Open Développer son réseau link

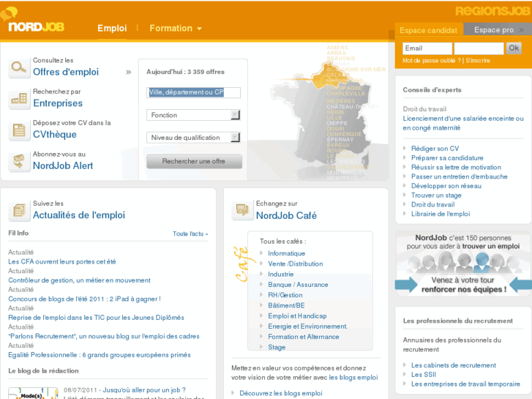pos(446,186)
